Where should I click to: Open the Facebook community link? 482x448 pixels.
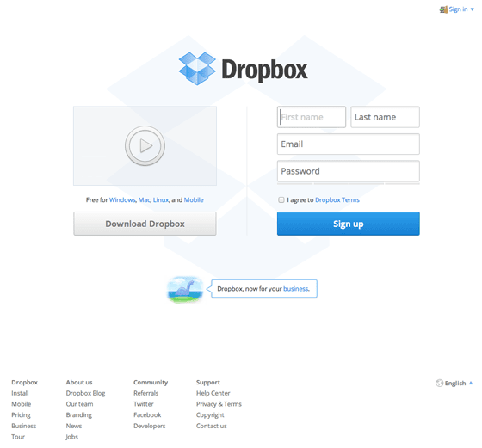[x=147, y=414]
